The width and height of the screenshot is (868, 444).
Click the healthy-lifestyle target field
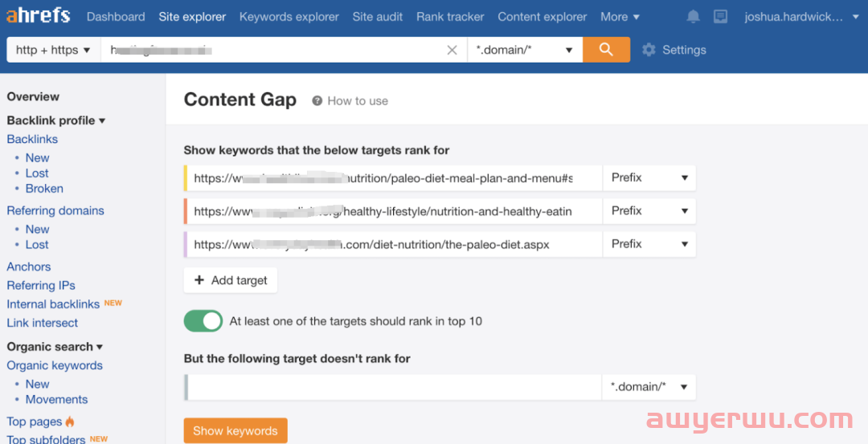click(394, 211)
